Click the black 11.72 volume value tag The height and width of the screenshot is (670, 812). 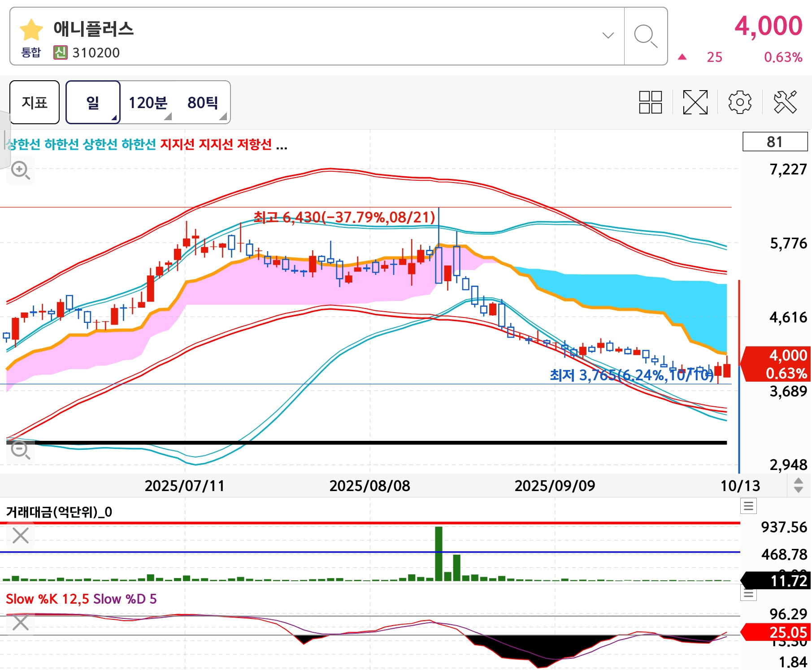(776, 581)
